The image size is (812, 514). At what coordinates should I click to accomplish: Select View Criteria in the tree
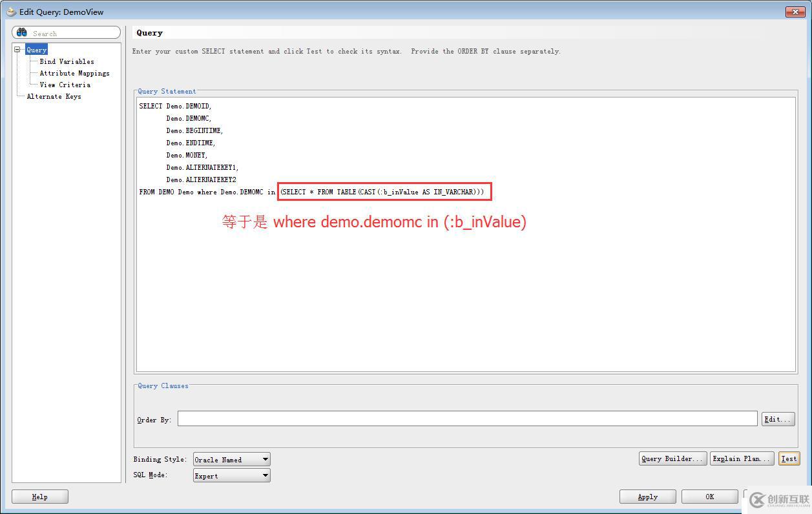tap(65, 85)
